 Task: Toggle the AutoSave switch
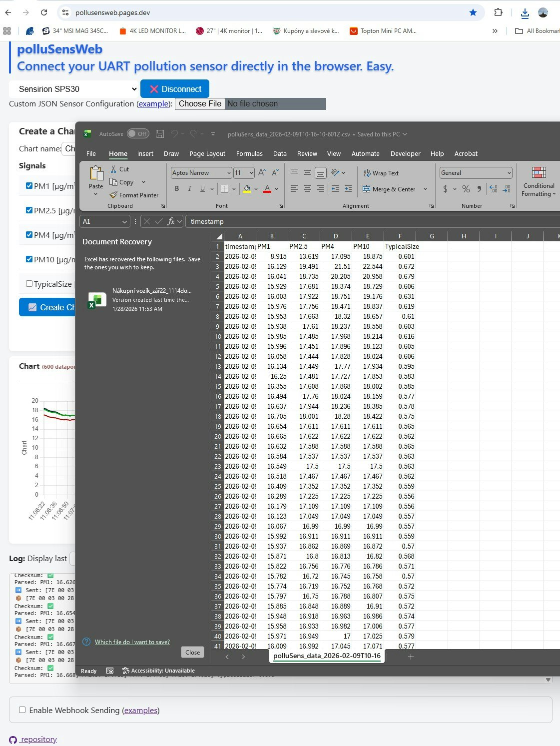click(137, 134)
